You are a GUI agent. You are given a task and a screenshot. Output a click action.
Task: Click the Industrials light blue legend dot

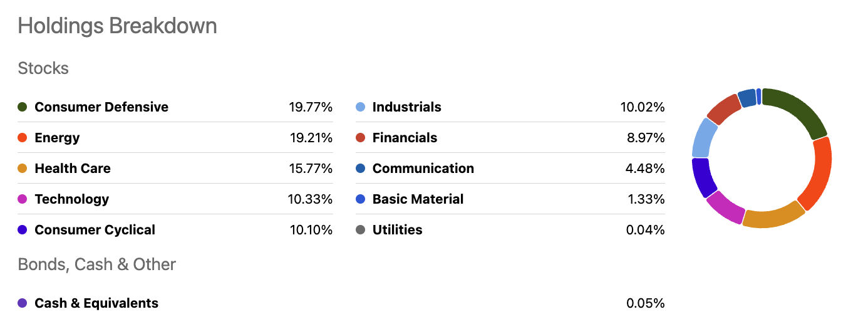tap(360, 107)
